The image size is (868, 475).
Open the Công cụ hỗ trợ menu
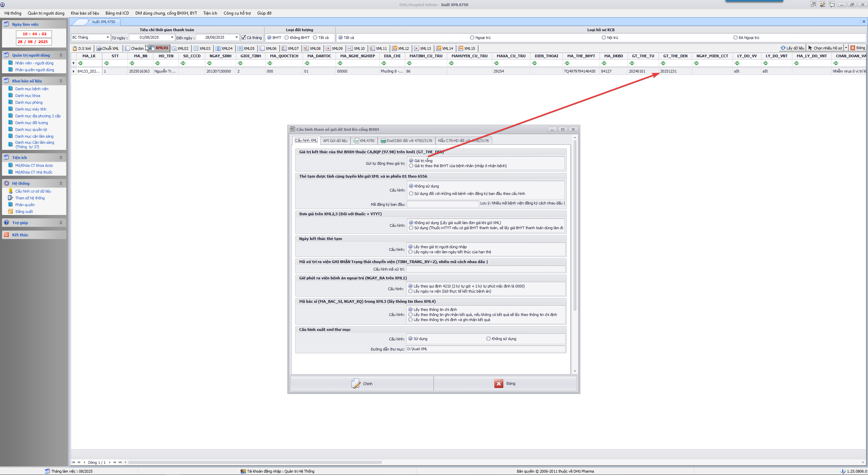(x=237, y=13)
